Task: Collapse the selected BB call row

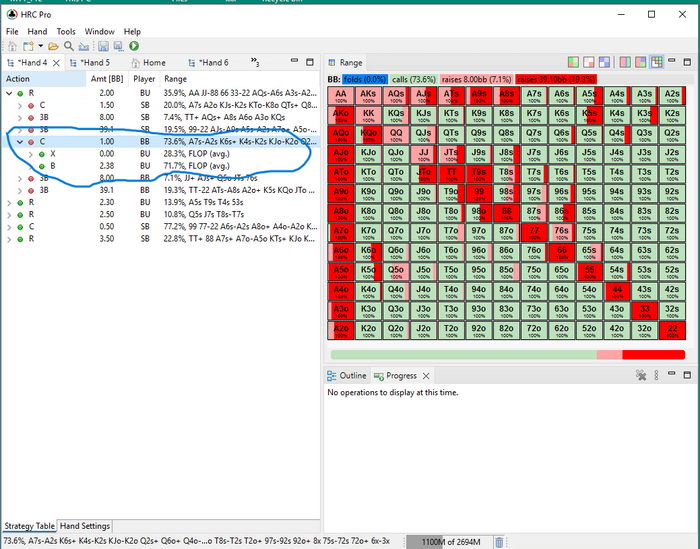Action: 20,142
